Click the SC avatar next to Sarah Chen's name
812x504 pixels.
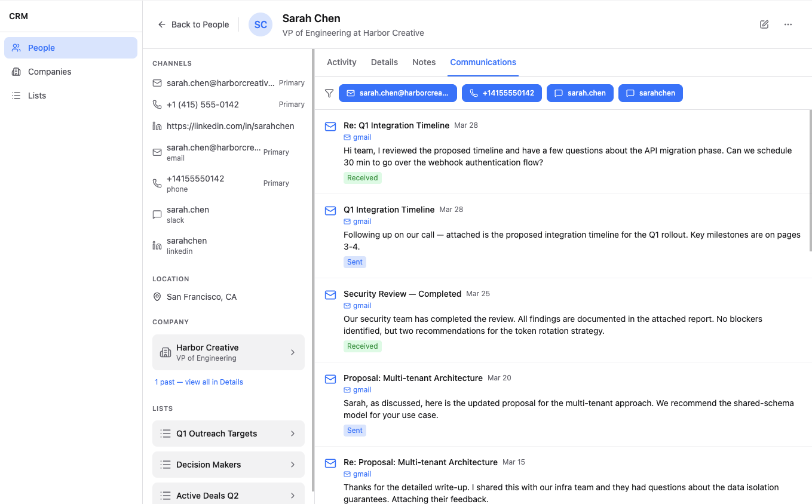click(x=261, y=24)
